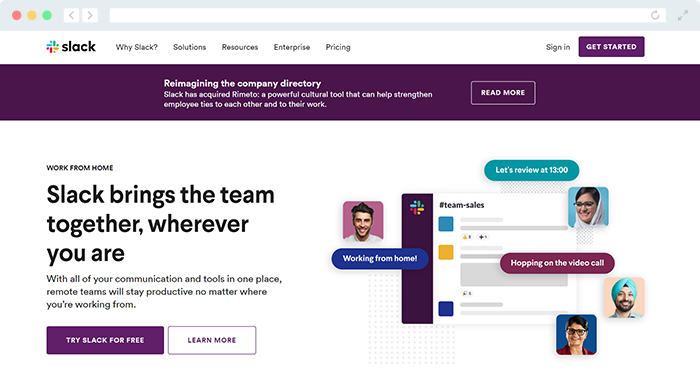
Task: Click the yellow square avatar in #team-sales
Action: point(446,252)
